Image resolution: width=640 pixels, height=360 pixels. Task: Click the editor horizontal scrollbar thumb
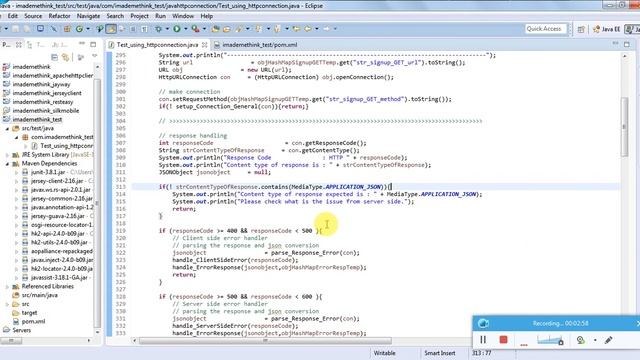coord(265,340)
